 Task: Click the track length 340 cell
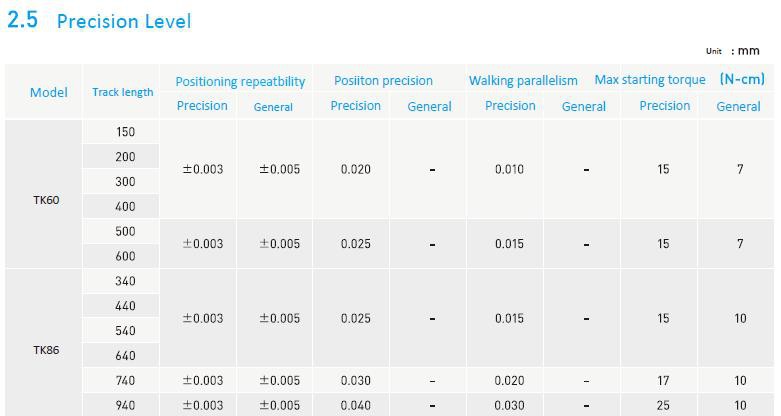coord(125,281)
